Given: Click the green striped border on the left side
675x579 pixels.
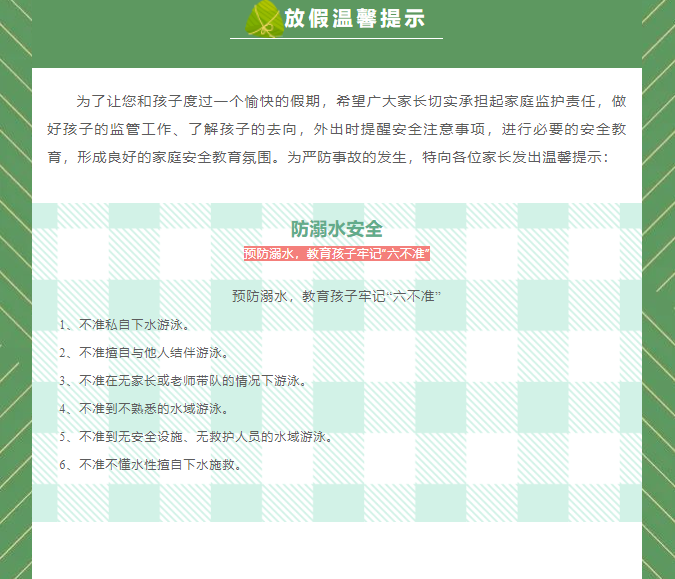Looking at the screenshot, I should coord(15,300).
